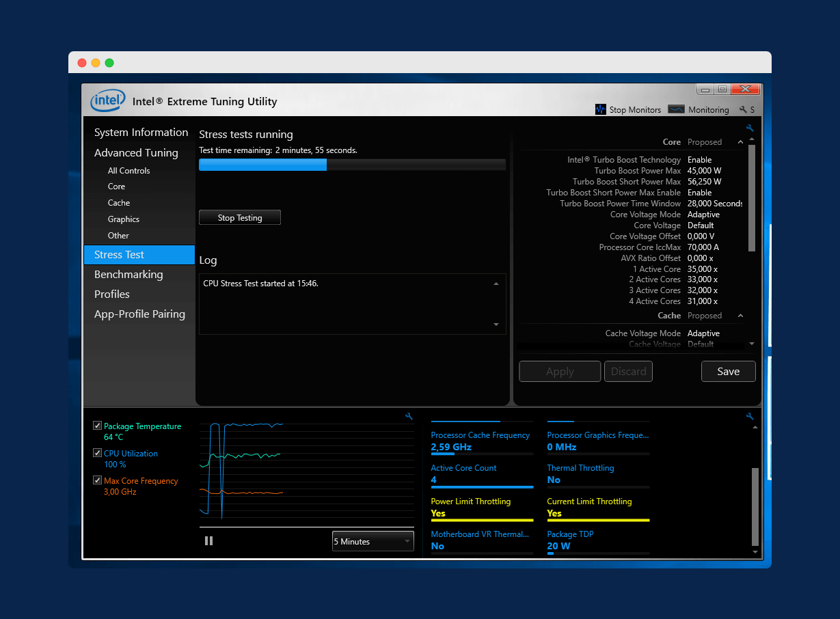Select System Information in the sidebar
The width and height of the screenshot is (840, 619).
click(141, 133)
